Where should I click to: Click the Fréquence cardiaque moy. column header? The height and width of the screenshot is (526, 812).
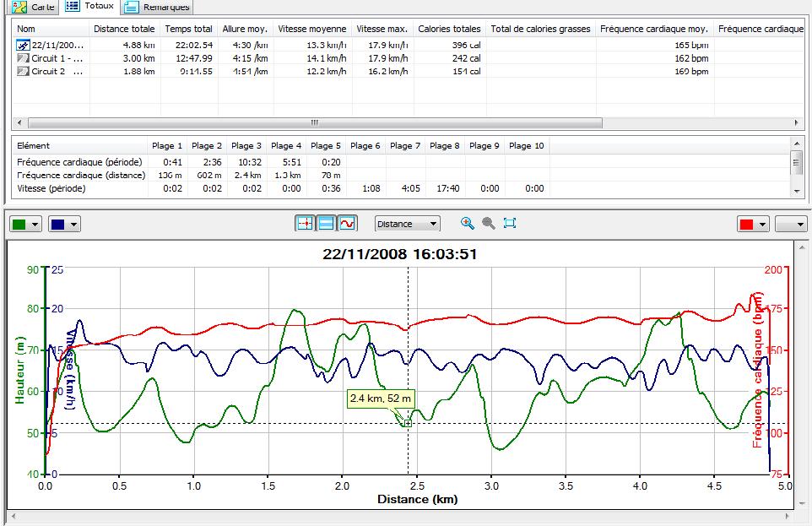(654, 29)
